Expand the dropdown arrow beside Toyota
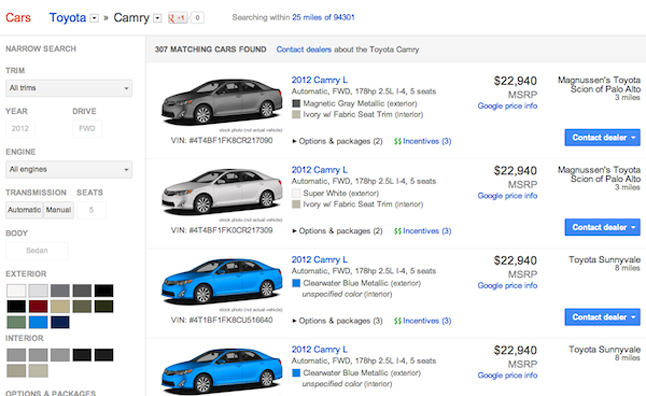The height and width of the screenshot is (396, 646). (94, 18)
